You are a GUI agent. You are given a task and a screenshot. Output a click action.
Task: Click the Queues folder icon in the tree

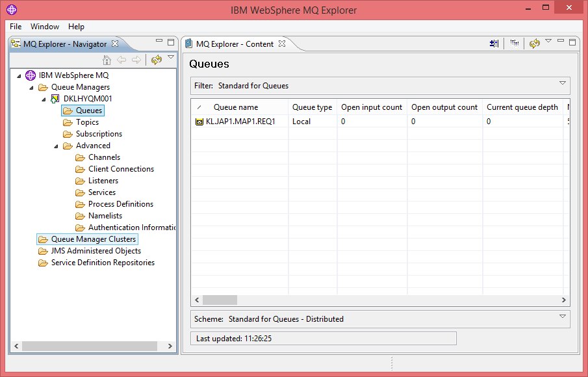click(69, 110)
